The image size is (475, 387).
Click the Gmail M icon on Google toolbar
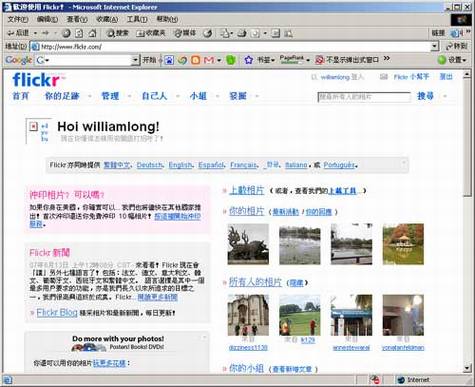[x=209, y=60]
